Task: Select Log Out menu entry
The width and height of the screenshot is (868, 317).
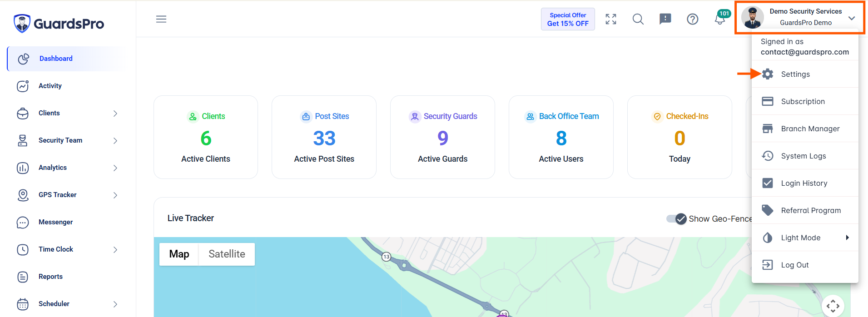Action: [805, 265]
